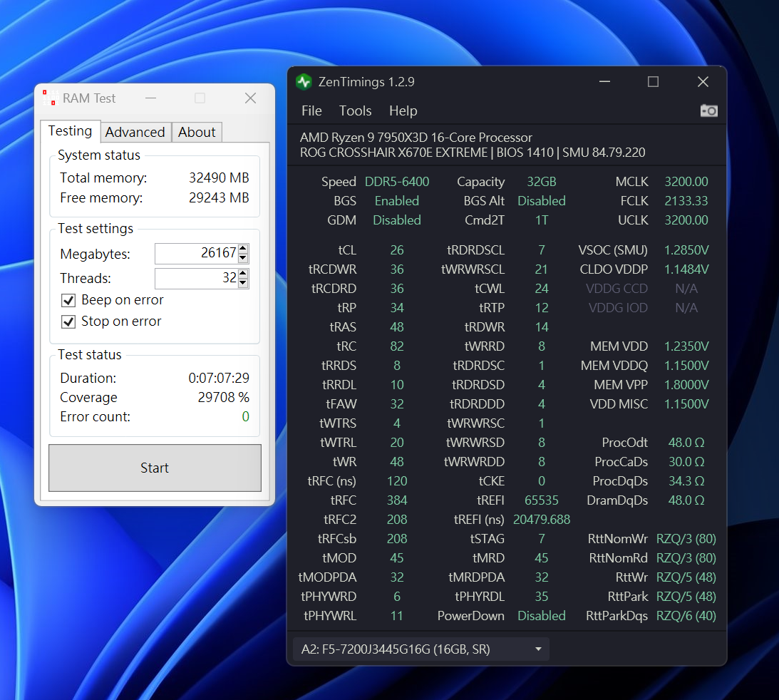
Task: Click the ZenTimings screenshot camera icon
Action: tap(709, 110)
